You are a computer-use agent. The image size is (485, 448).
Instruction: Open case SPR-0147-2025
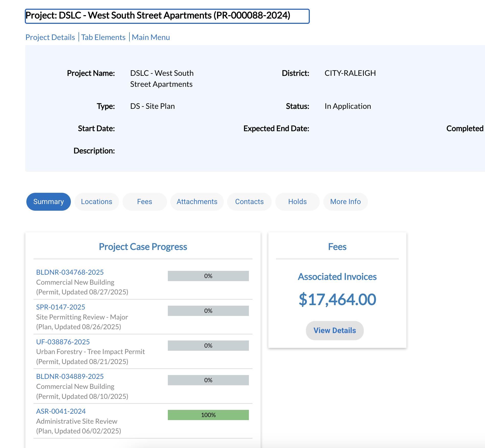pyautogui.click(x=61, y=307)
